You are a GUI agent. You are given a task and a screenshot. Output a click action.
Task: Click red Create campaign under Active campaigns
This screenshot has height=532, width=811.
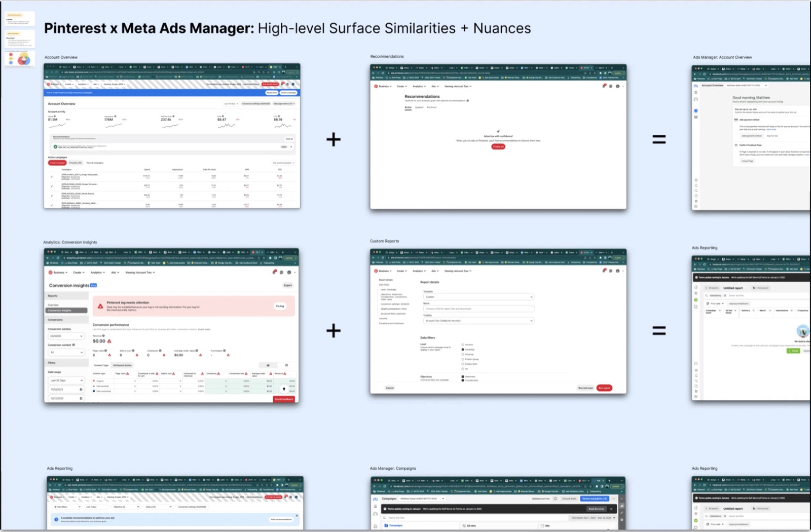point(57,163)
